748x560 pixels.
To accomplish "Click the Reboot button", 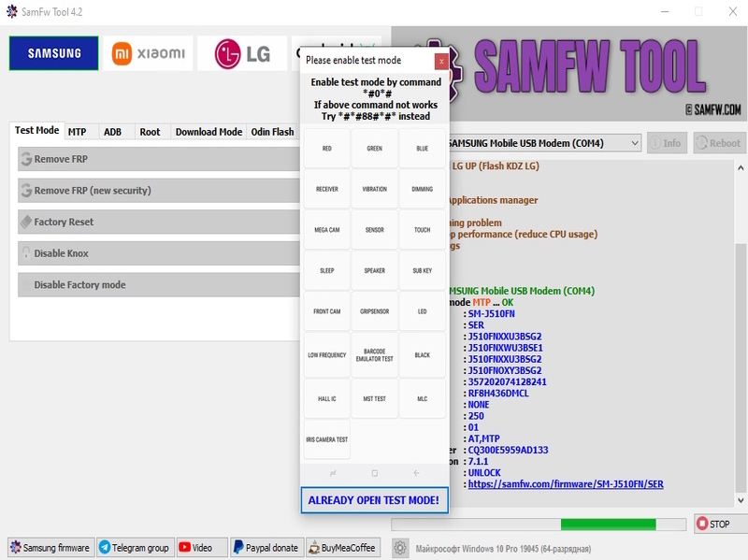I will click(x=719, y=143).
